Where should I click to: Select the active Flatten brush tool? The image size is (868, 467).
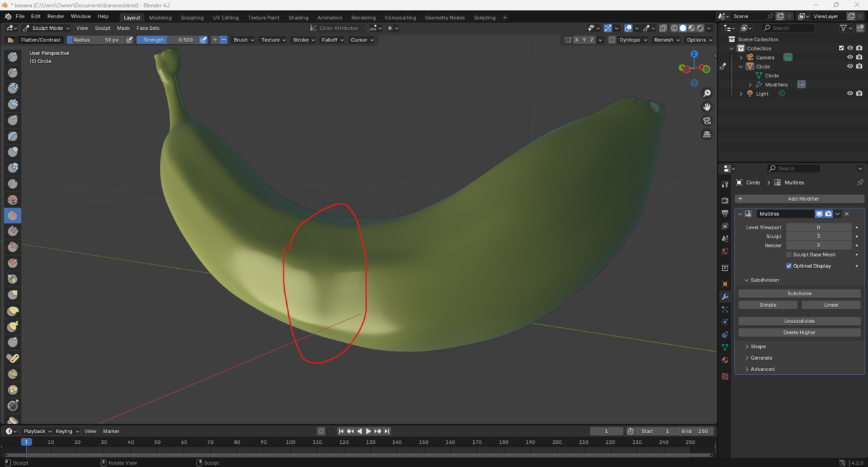(13, 215)
